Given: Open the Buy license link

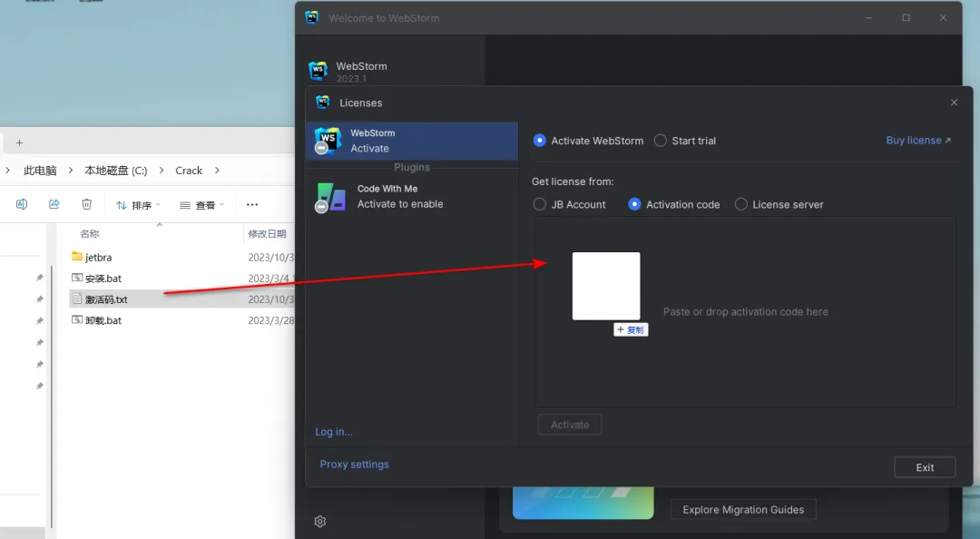Looking at the screenshot, I should click(918, 140).
